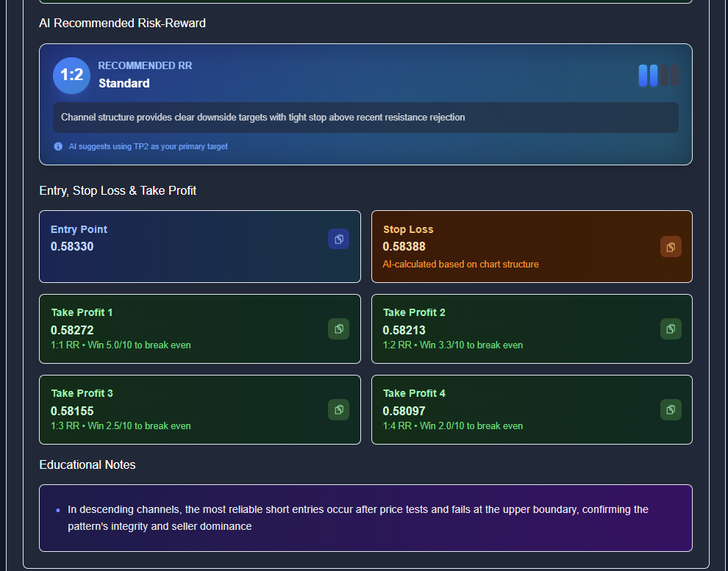Click the channel structure explanation box
728x571 pixels.
coord(365,118)
